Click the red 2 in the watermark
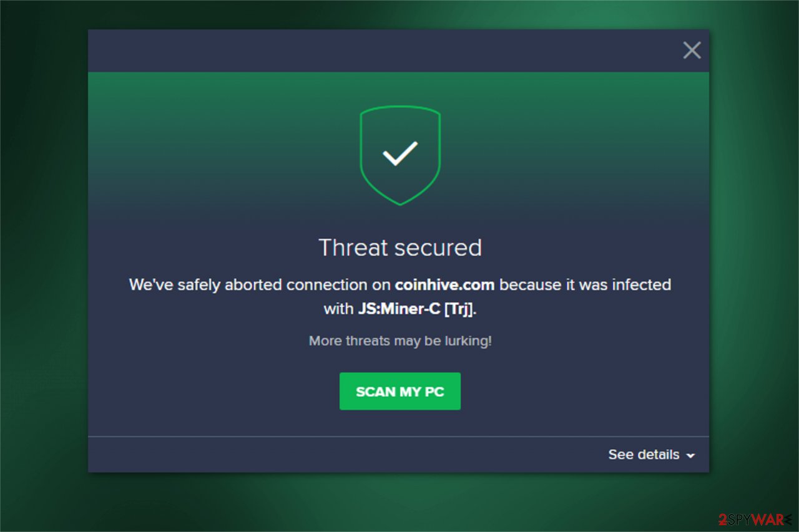Image resolution: width=799 pixels, height=532 pixels. coord(722,520)
